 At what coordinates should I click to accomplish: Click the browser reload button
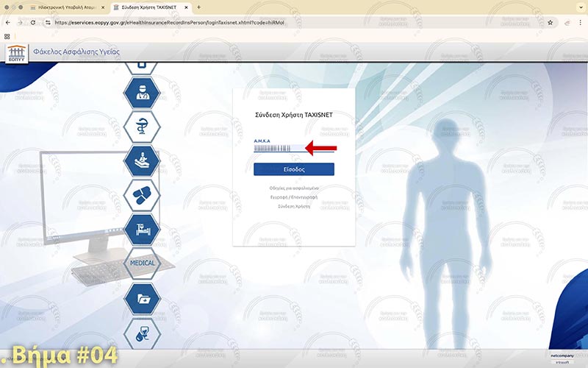click(x=33, y=23)
